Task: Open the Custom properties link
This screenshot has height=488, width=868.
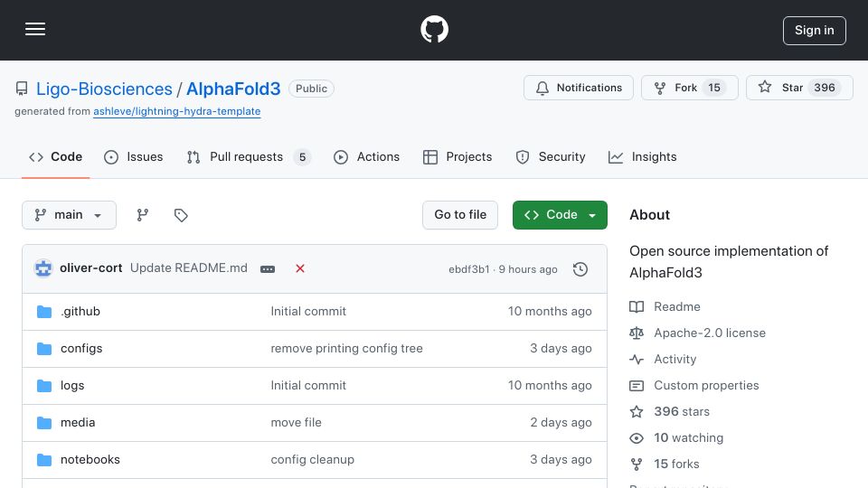Action: [x=694, y=386]
